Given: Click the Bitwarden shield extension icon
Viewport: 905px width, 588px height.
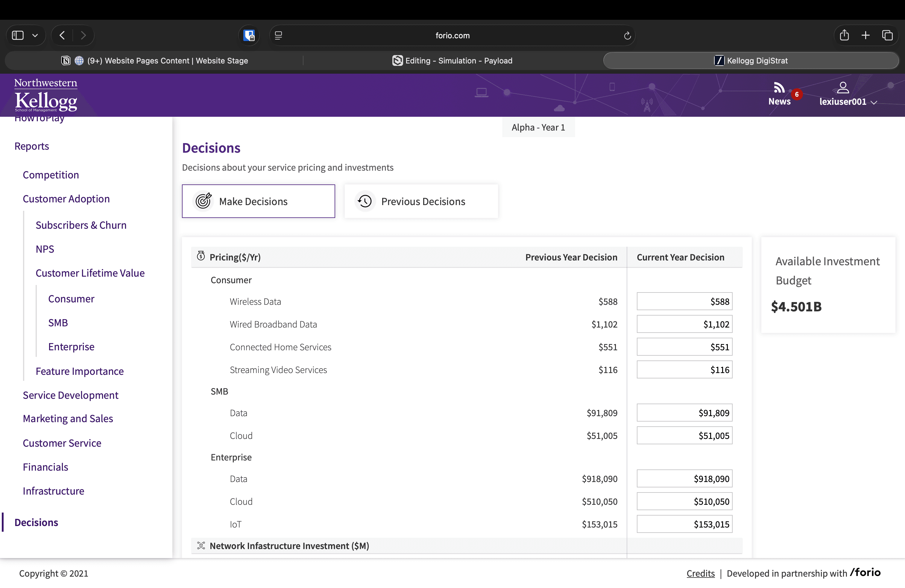Looking at the screenshot, I should 249,35.
